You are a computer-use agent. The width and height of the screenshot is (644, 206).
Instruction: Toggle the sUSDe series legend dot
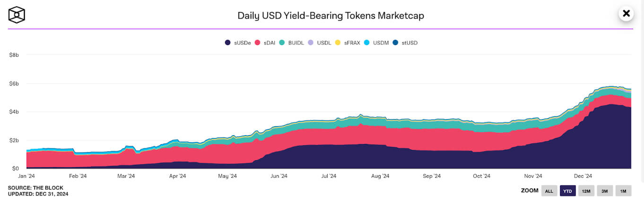(228, 43)
